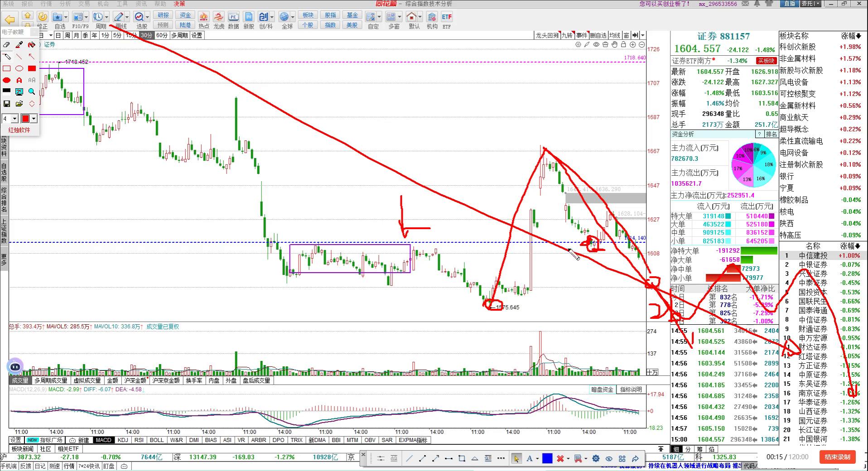Image resolution: width=868 pixels, height=471 pixels.
Task: Toggle the KDJ indicator
Action: [123, 440]
